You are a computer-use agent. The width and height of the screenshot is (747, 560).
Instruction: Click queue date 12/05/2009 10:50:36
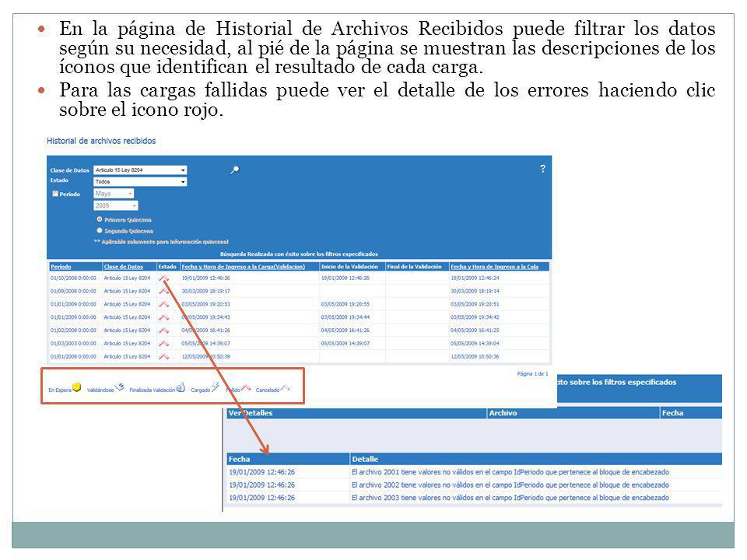point(475,356)
